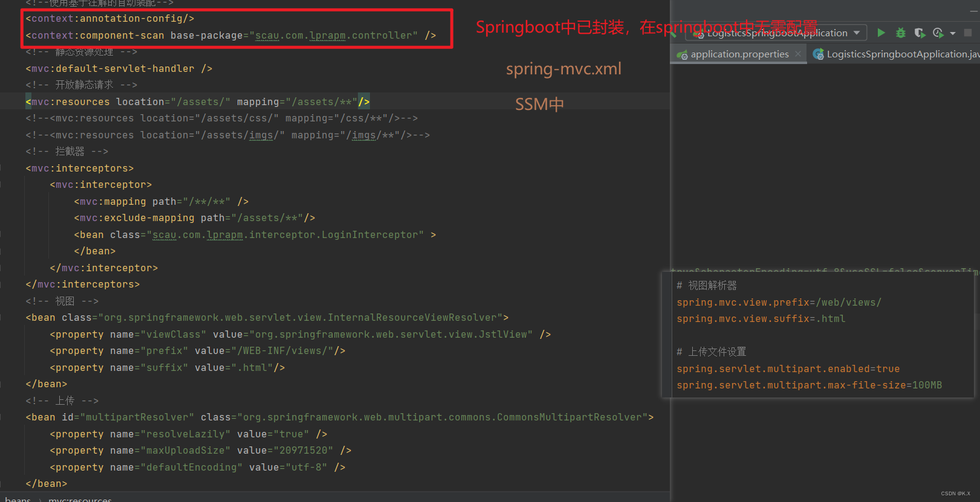Click the base-package 'scau.com.lprapm.controller' value
Image resolution: width=980 pixels, height=502 pixels.
(334, 36)
